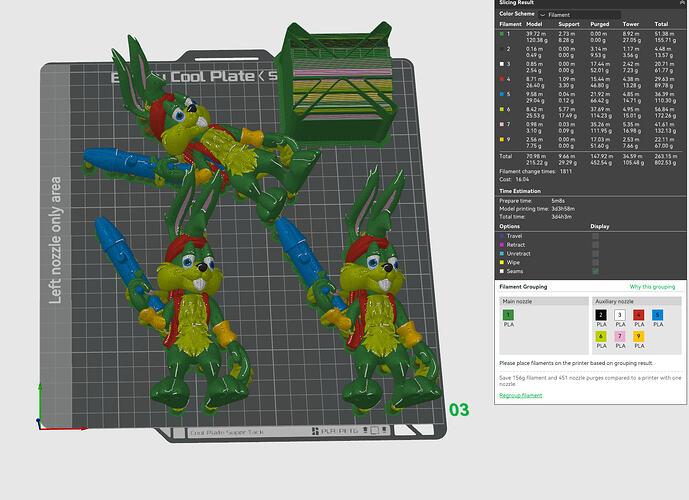This screenshot has height=500, width=689.
Task: Select lime filament 6 square in Auxiliary nozzle
Action: 601,336
